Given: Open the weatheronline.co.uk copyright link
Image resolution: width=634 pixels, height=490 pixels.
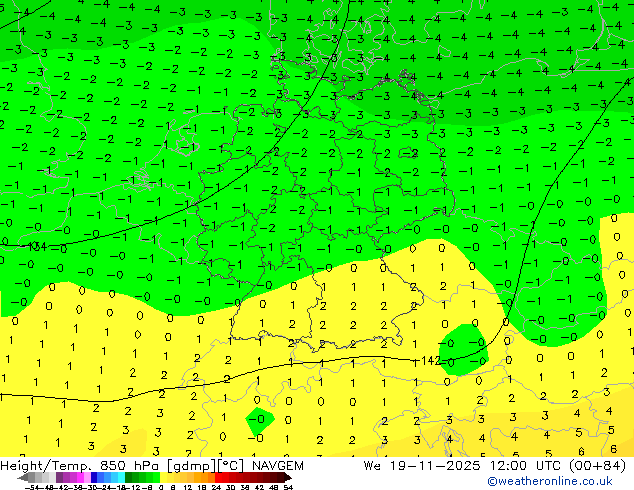Looking at the screenshot, I should [x=549, y=481].
